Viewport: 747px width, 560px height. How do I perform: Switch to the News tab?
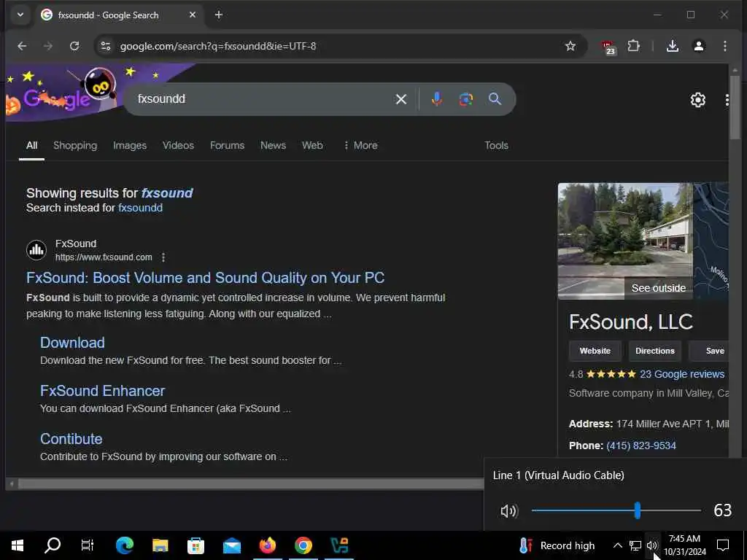click(273, 145)
